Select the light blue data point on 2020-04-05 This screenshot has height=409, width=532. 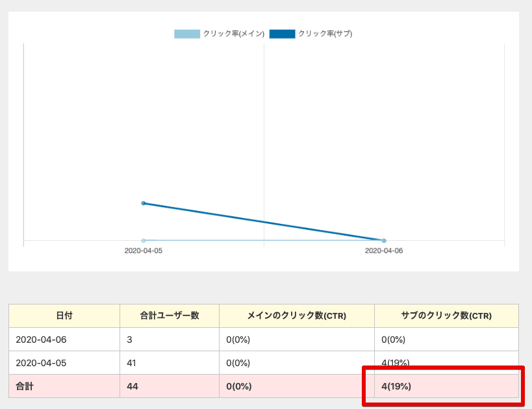click(144, 241)
